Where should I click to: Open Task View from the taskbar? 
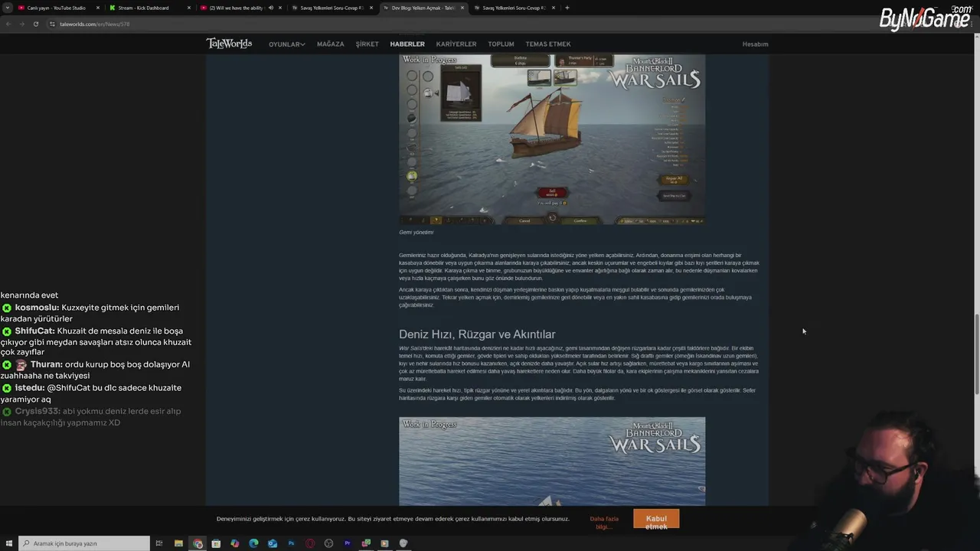pyautogui.click(x=159, y=543)
